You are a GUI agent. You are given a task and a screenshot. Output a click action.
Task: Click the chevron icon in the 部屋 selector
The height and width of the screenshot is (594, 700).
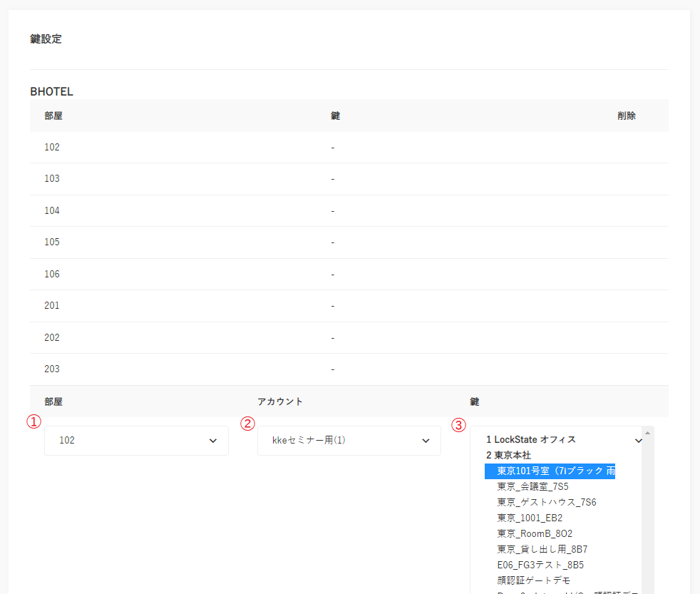coord(212,441)
